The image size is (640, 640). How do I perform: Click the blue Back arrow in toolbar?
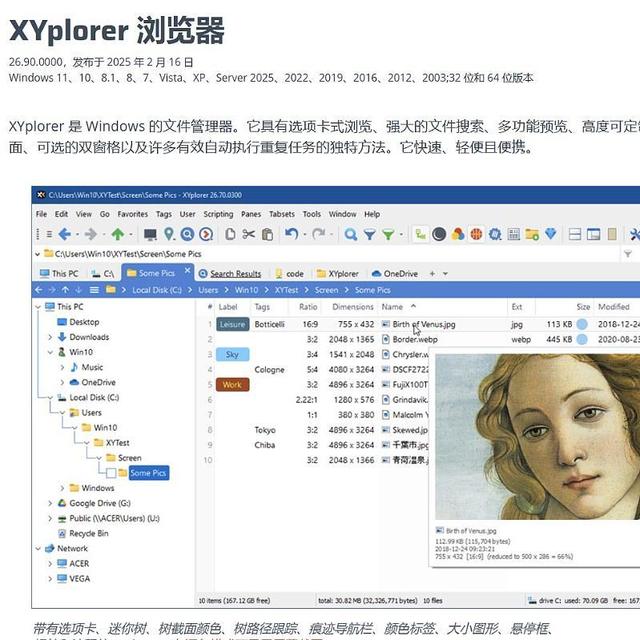(64, 234)
